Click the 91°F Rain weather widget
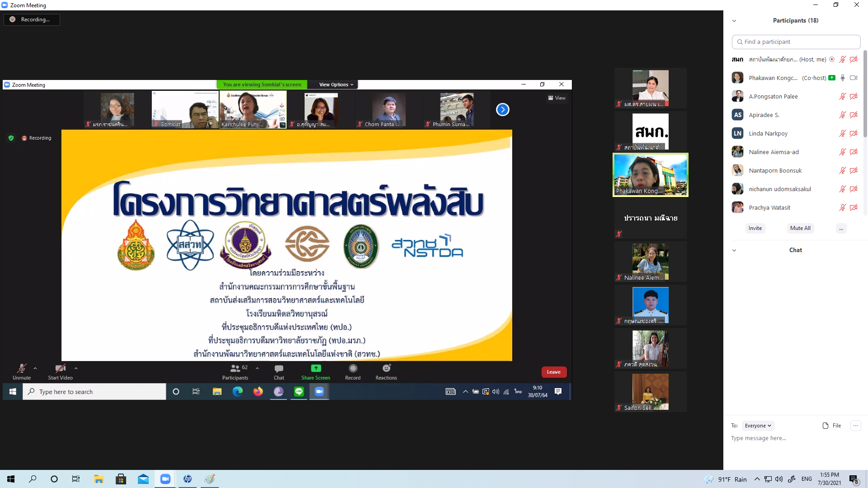868x488 pixels. click(x=726, y=479)
